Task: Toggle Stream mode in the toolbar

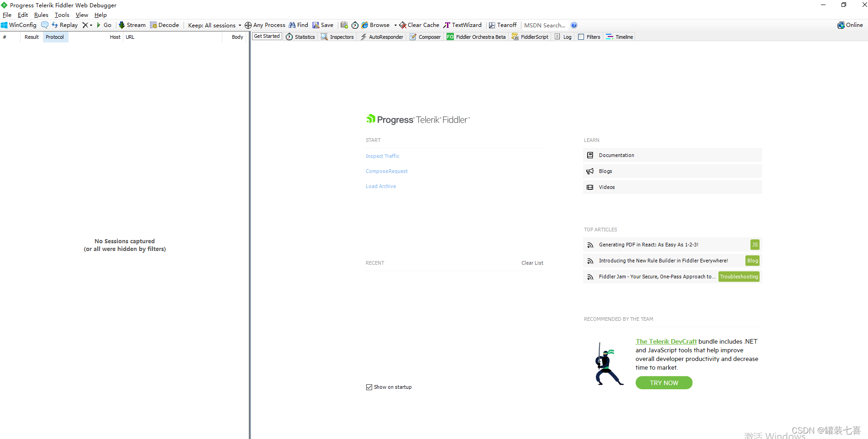Action: pos(132,25)
